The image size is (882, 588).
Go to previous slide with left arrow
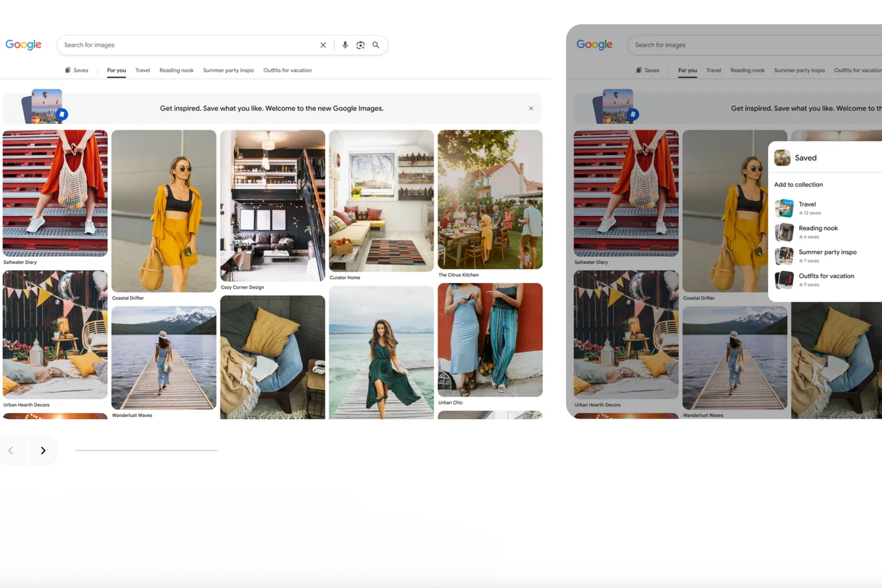11,450
